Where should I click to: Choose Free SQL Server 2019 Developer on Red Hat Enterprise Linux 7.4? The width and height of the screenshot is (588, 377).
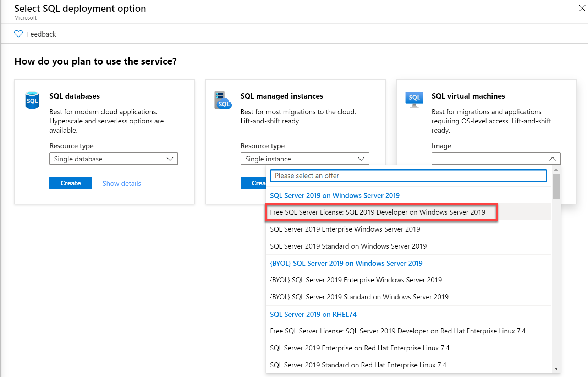[x=408, y=331]
